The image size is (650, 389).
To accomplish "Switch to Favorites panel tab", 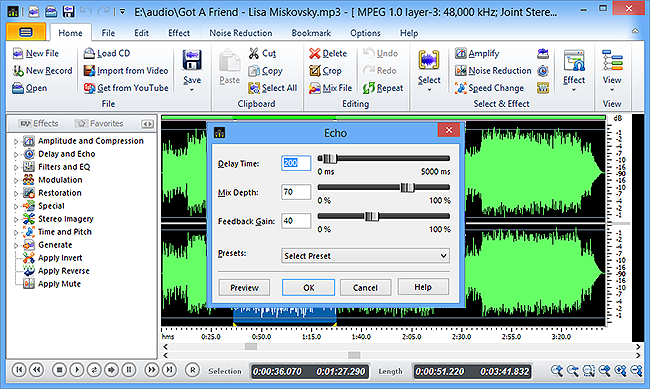I will (100, 124).
